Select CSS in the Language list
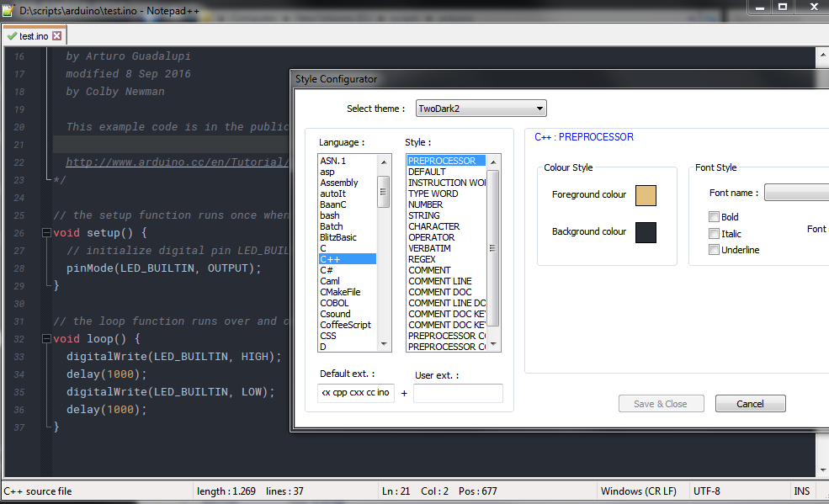Viewport: 829px width, 504px height. pyautogui.click(x=327, y=336)
